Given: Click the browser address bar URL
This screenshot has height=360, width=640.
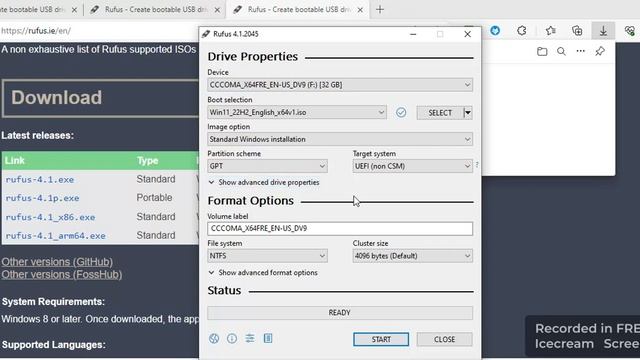Looking at the screenshot, I should [36, 31].
